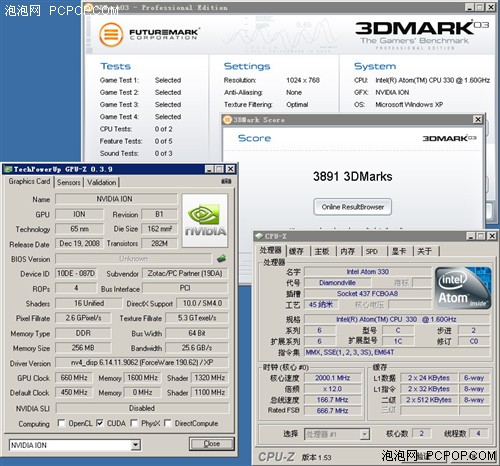Click the 1024 x 768 resolution value
This screenshot has height=466, width=500.
[x=303, y=80]
